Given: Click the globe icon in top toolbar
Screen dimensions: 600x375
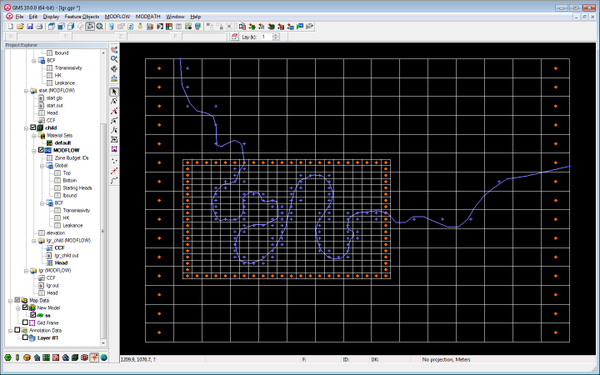Looking at the screenshot, I should pos(198,26).
